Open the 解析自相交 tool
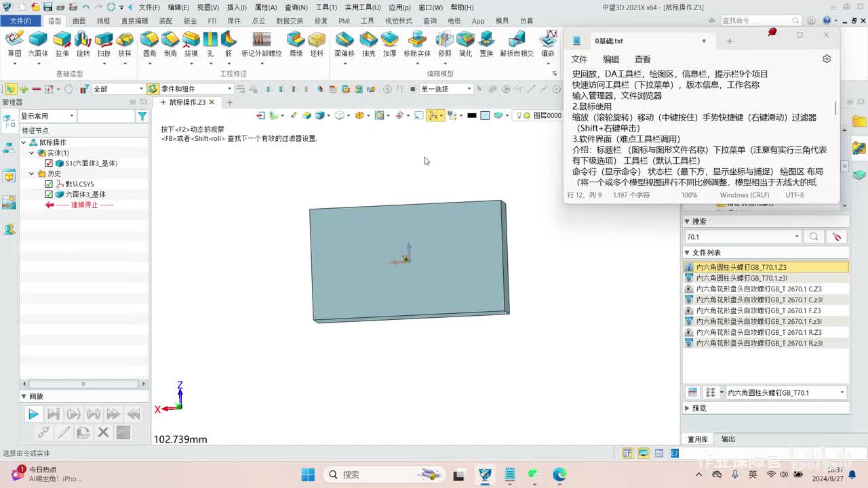This screenshot has width=868, height=488. pos(517,43)
